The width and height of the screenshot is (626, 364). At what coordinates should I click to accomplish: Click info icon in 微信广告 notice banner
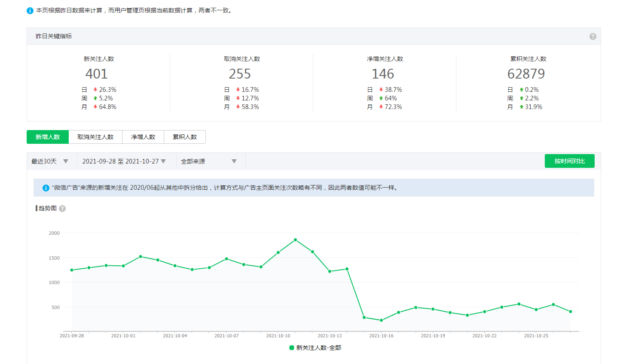point(46,188)
